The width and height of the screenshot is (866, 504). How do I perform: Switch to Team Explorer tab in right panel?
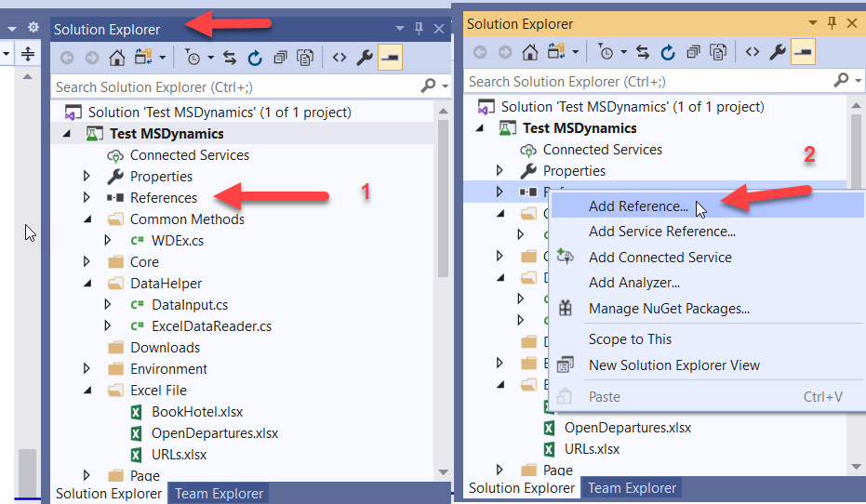tap(632, 487)
